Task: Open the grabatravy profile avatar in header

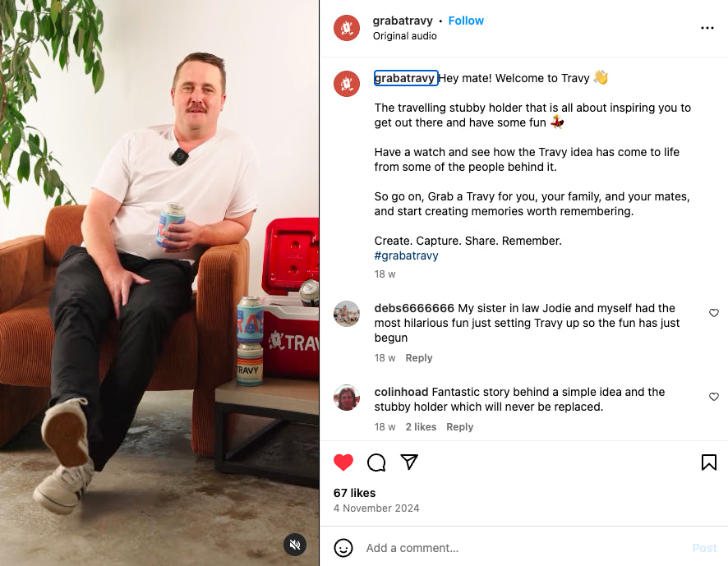Action: (347, 28)
